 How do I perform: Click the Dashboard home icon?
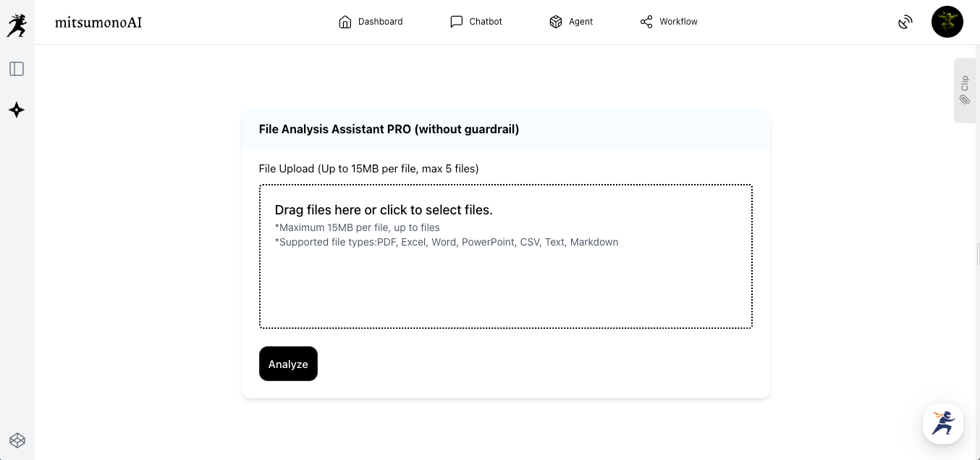pos(345,22)
